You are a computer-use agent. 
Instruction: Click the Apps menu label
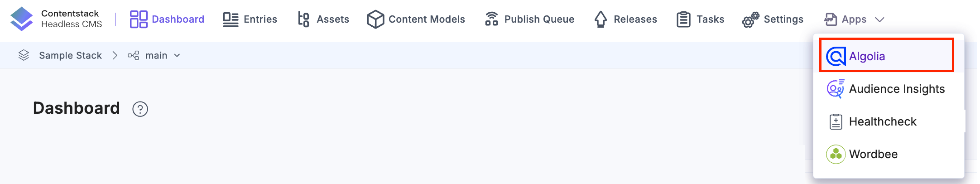[x=854, y=19]
